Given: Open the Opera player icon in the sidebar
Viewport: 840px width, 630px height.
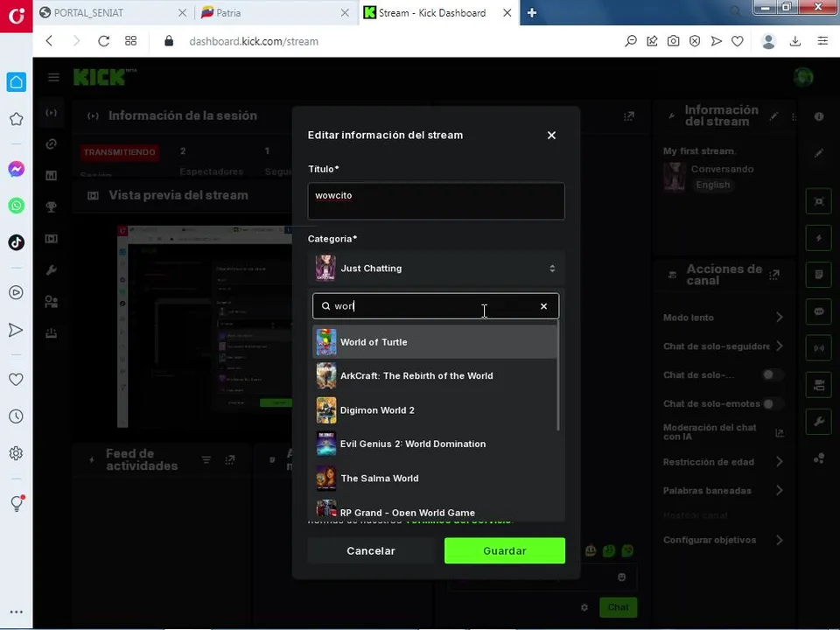Looking at the screenshot, I should point(16,292).
